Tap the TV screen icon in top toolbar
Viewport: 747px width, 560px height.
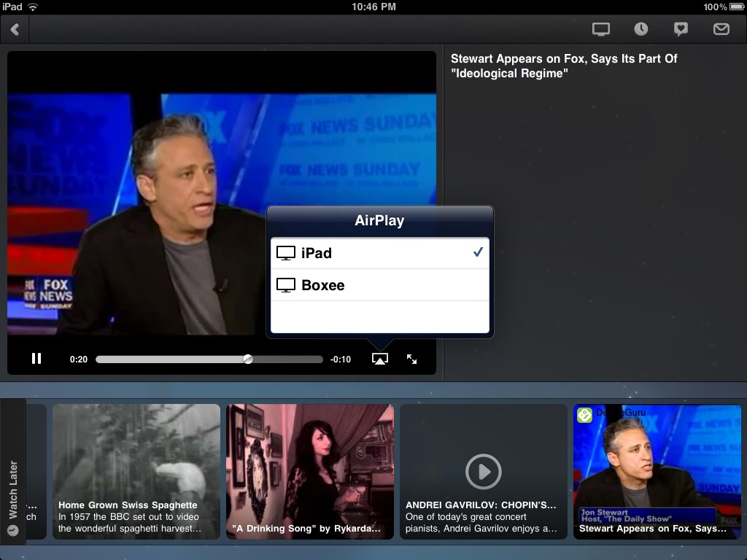[x=601, y=29]
